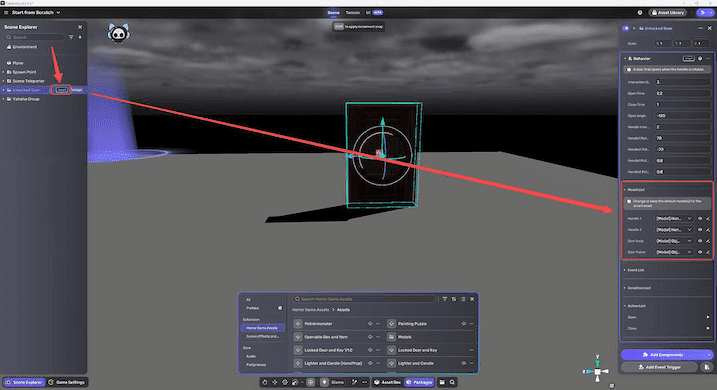Click the add (+) icon in Scene Explorer
This screenshot has height=390, width=717.
pyautogui.click(x=80, y=37)
